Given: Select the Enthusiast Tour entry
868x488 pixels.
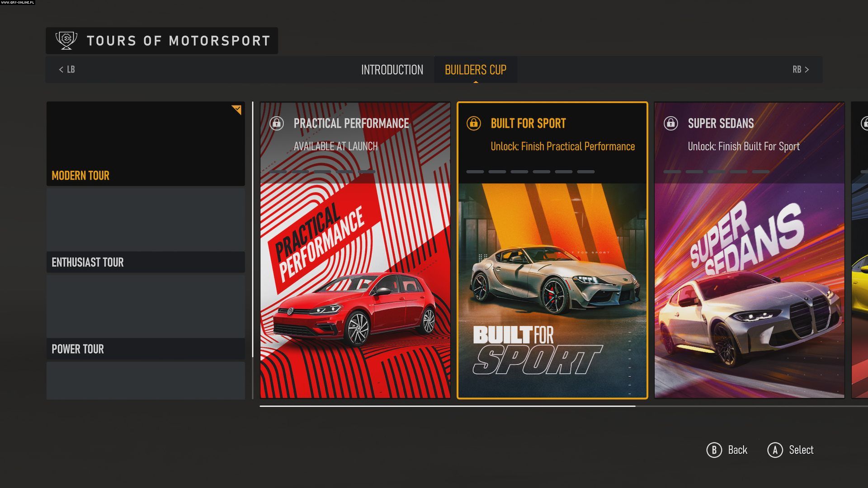Looking at the screenshot, I should (x=146, y=231).
